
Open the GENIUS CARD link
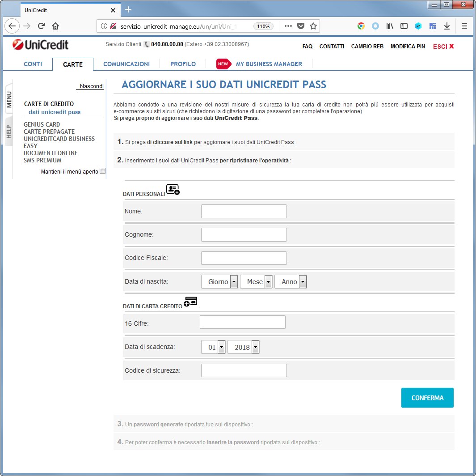click(42, 124)
